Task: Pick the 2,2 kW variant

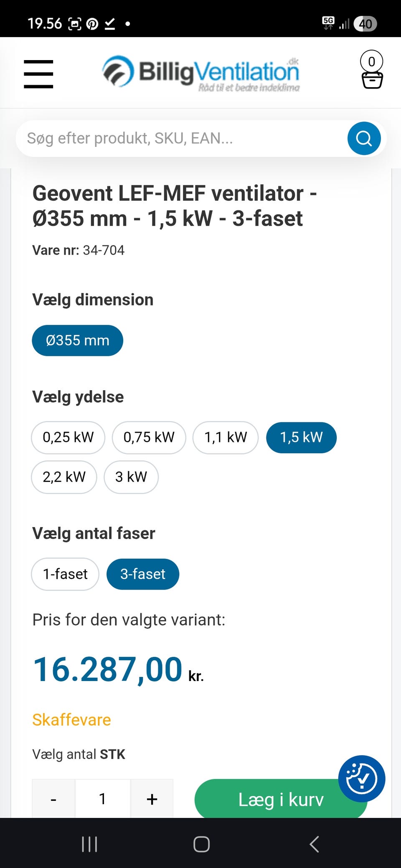Action: [64, 477]
